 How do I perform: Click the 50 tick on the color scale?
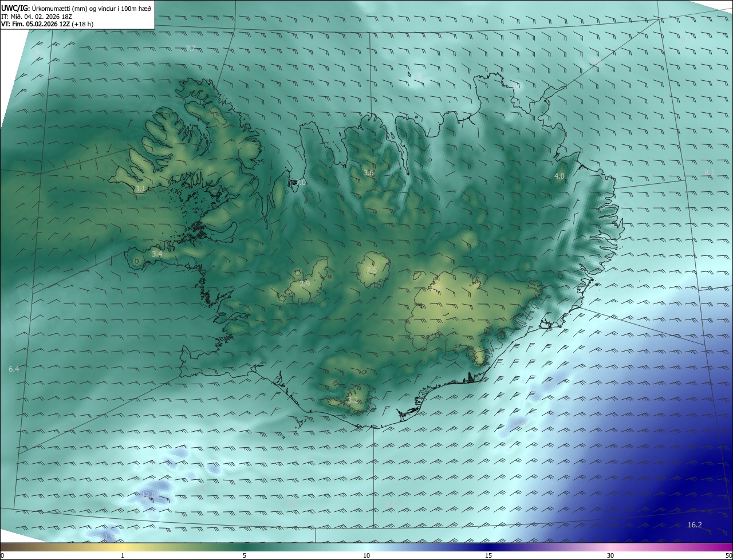tap(728, 555)
